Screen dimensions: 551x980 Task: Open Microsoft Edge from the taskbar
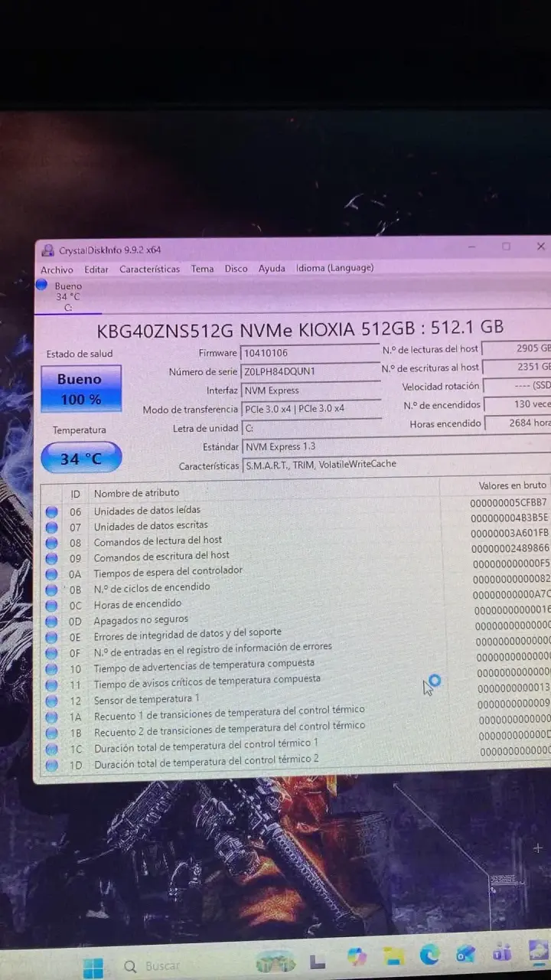[430, 954]
